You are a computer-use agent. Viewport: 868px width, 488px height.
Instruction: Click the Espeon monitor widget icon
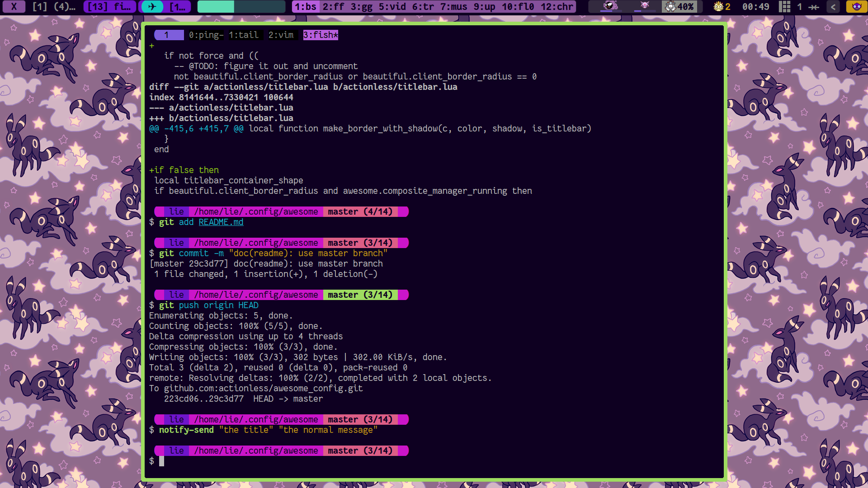pyautogui.click(x=644, y=6)
